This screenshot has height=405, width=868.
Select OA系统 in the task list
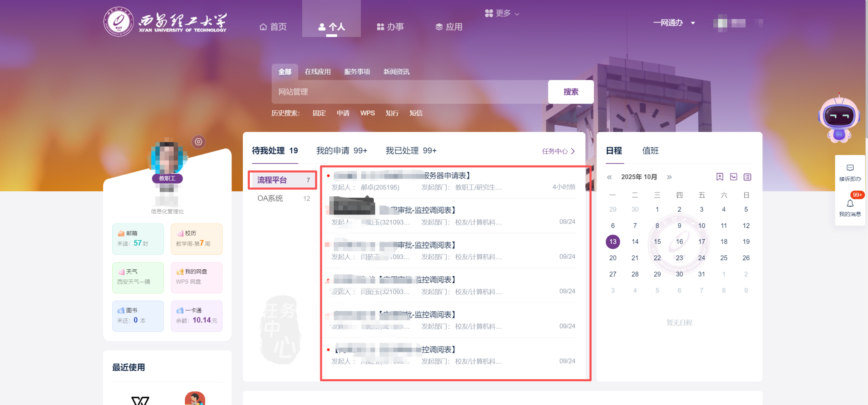[283, 198]
